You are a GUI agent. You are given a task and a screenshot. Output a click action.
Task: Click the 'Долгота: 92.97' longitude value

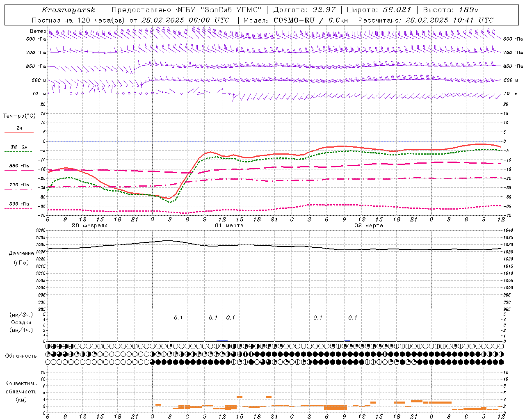point(304,10)
